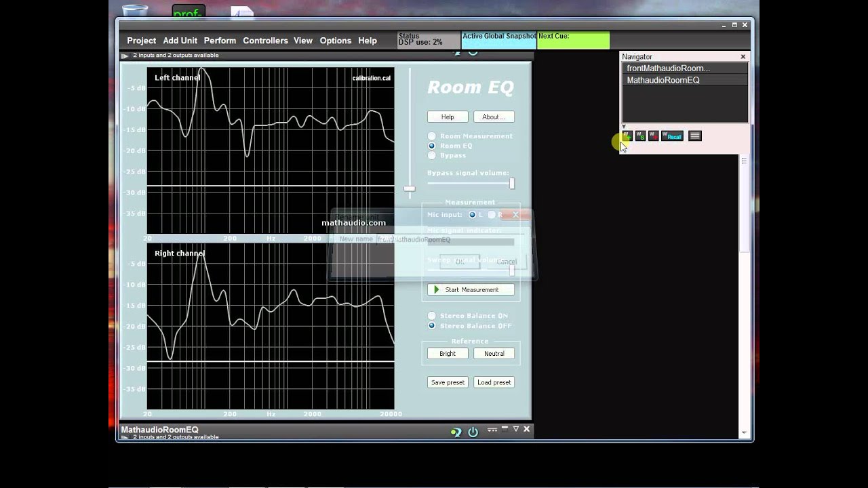Click the calibration.cal label
The height and width of the screenshot is (488, 868).
pyautogui.click(x=372, y=78)
